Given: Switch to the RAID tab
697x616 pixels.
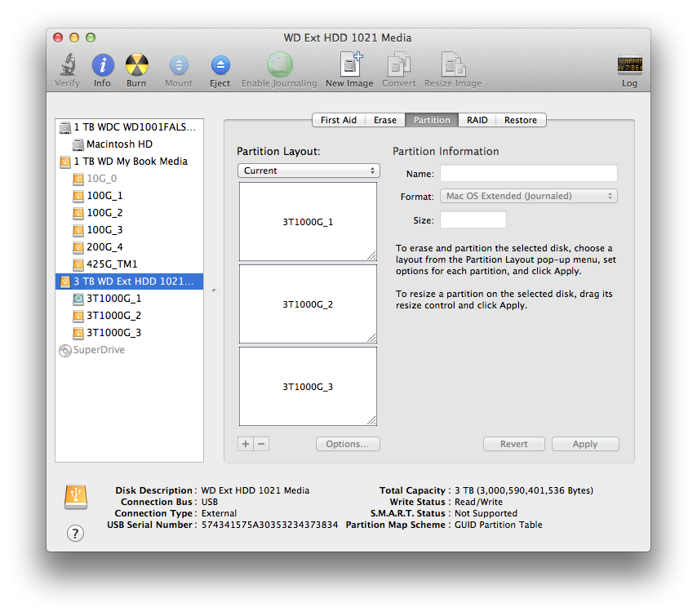Looking at the screenshot, I should click(x=477, y=120).
